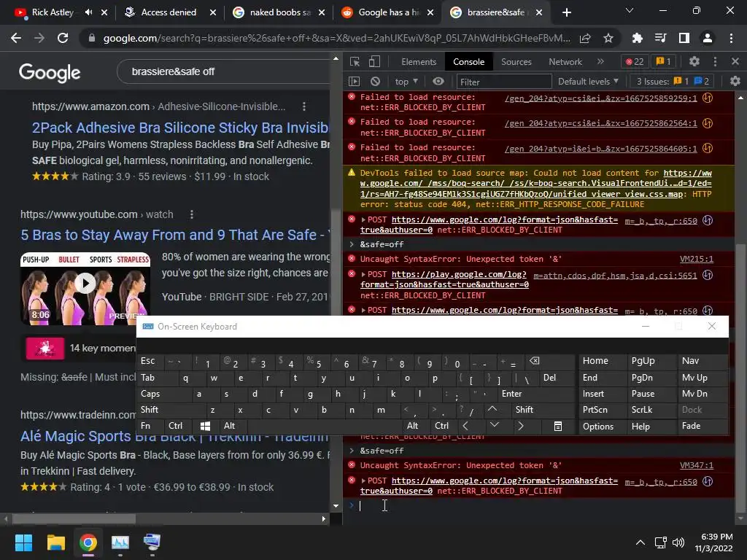The height and width of the screenshot is (560, 747).
Task: Open Windows Start button
Action: click(x=23, y=542)
